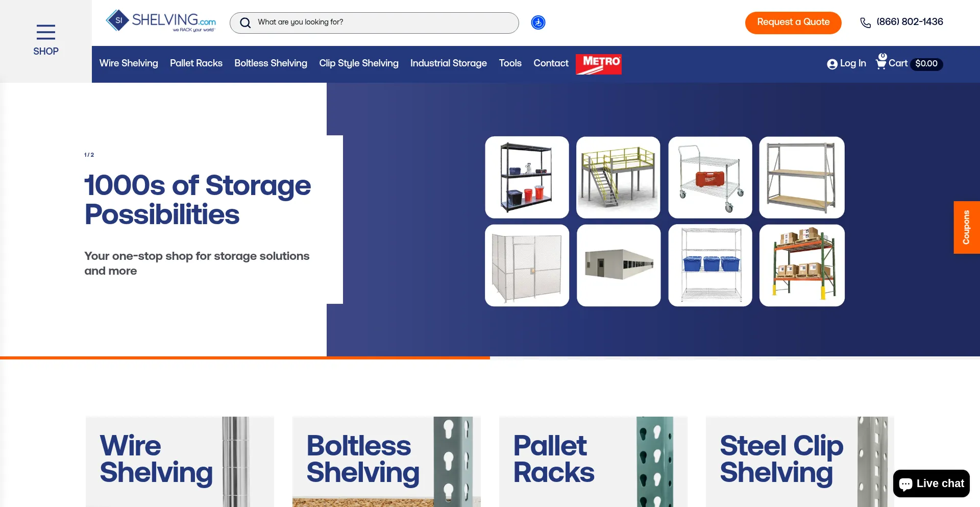This screenshot has width=980, height=507.
Task: Open the Coupons side tab
Action: click(967, 227)
